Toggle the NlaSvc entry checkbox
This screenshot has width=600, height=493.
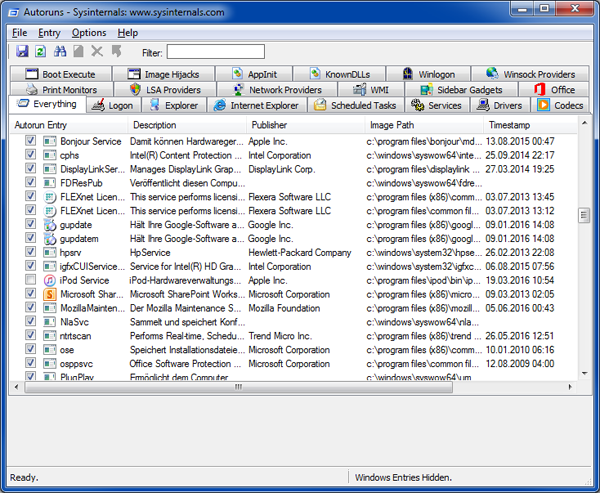30,321
